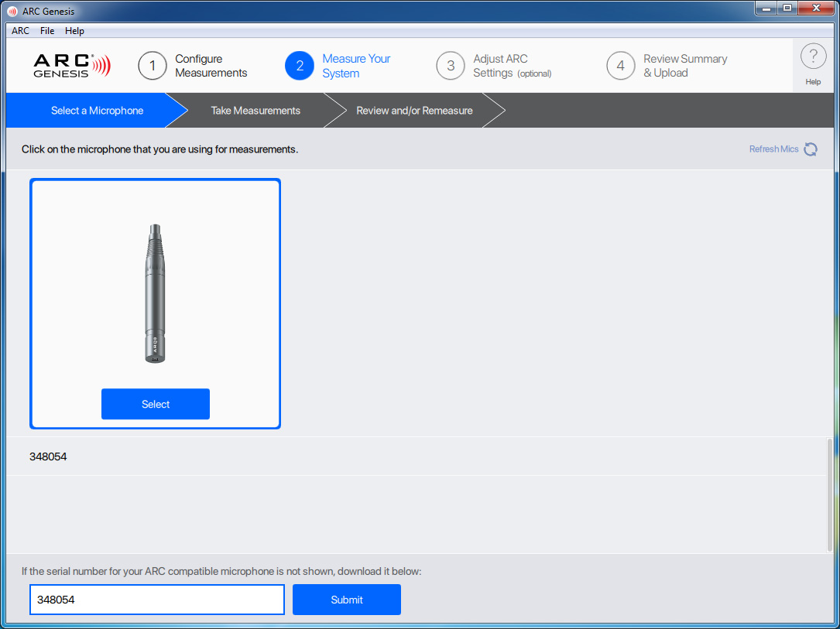Click the serial number input field

[157, 600]
